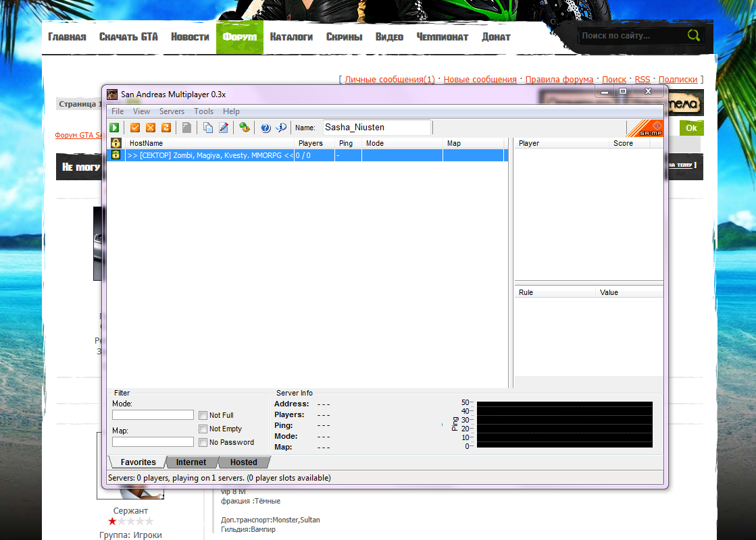Open the Tools menu
This screenshot has height=540, width=756.
203,111
